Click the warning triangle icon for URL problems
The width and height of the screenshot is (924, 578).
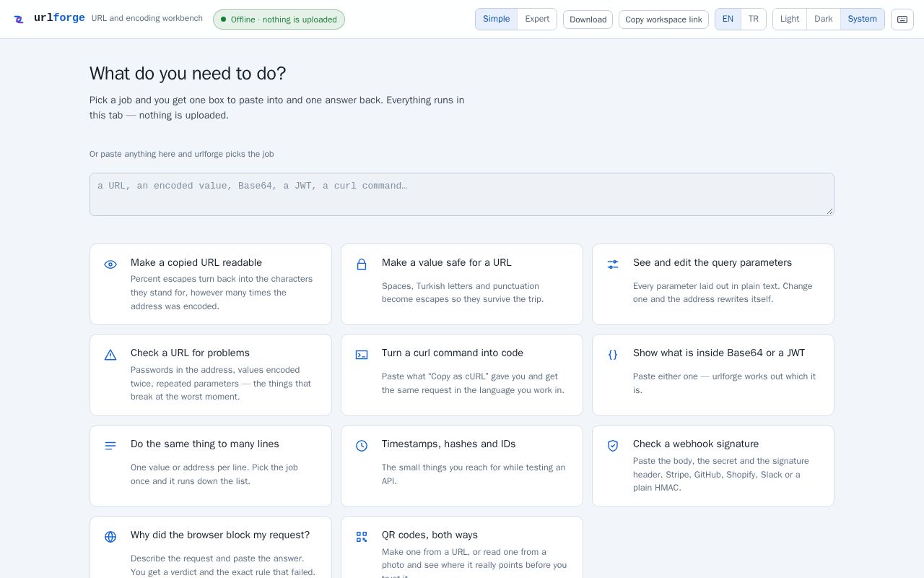tap(110, 355)
